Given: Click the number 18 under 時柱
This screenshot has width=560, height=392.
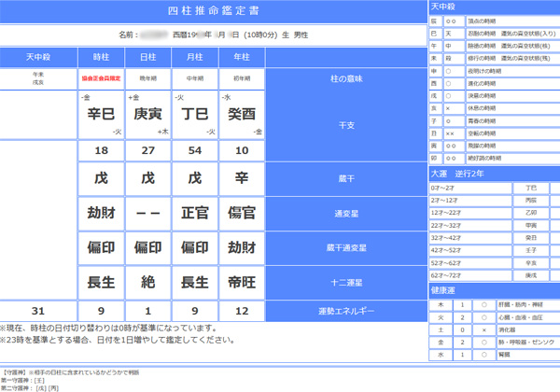Looking at the screenshot, I should pos(101,150).
